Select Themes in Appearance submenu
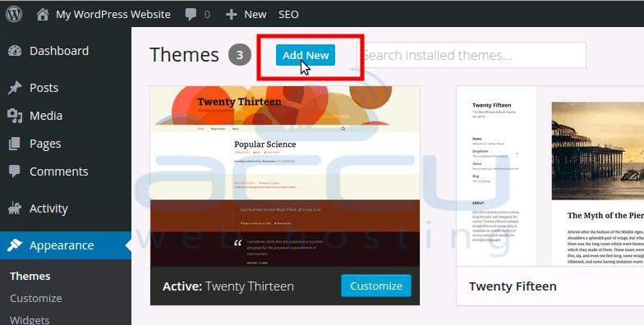Viewport: 644px width, 325px height. 30,276
